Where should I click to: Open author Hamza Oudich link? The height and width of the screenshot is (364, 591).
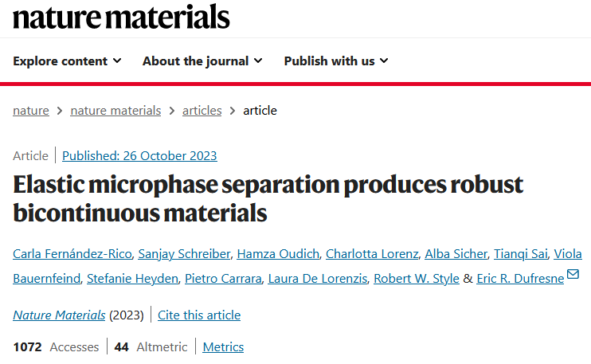click(278, 253)
